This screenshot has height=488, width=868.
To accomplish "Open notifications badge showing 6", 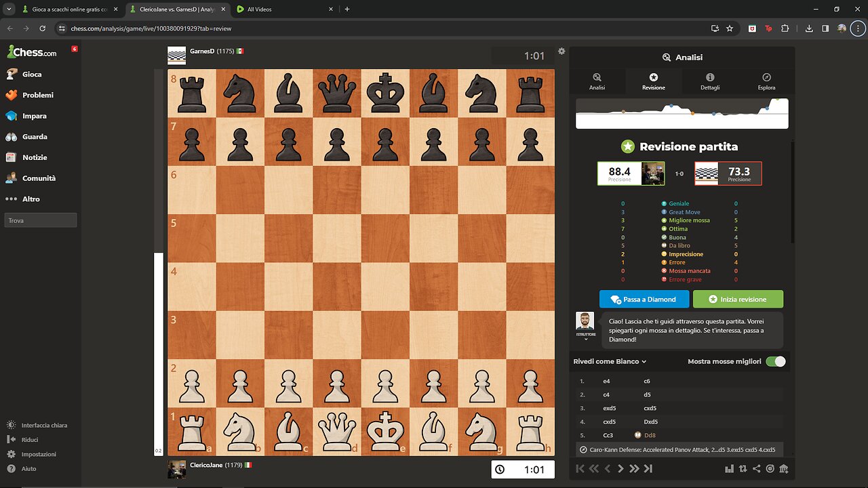I will tap(75, 49).
